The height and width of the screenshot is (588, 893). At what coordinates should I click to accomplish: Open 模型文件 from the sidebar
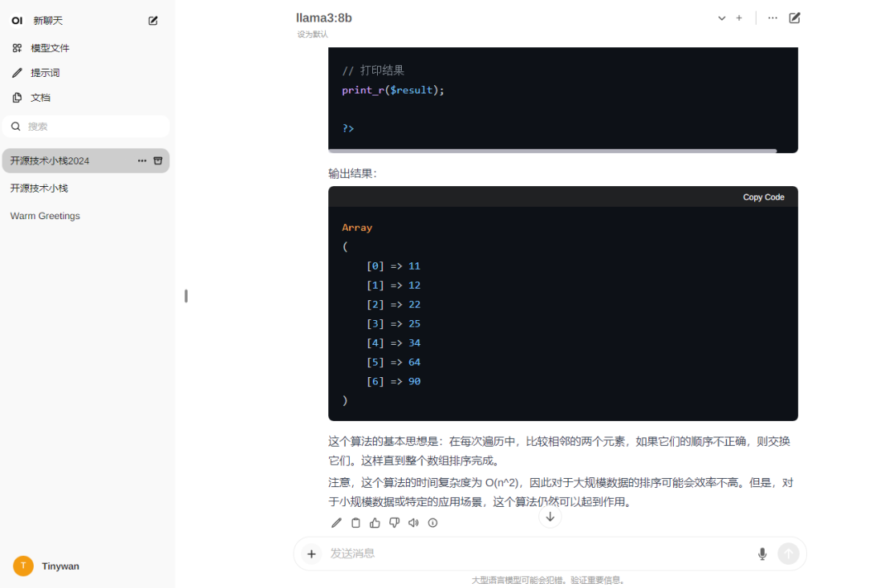pyautogui.click(x=50, y=47)
